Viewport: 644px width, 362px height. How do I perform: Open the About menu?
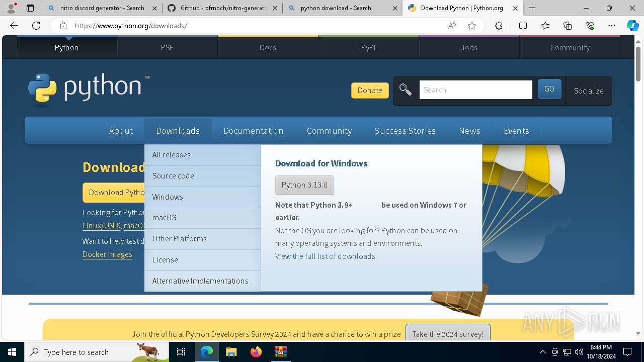click(121, 131)
